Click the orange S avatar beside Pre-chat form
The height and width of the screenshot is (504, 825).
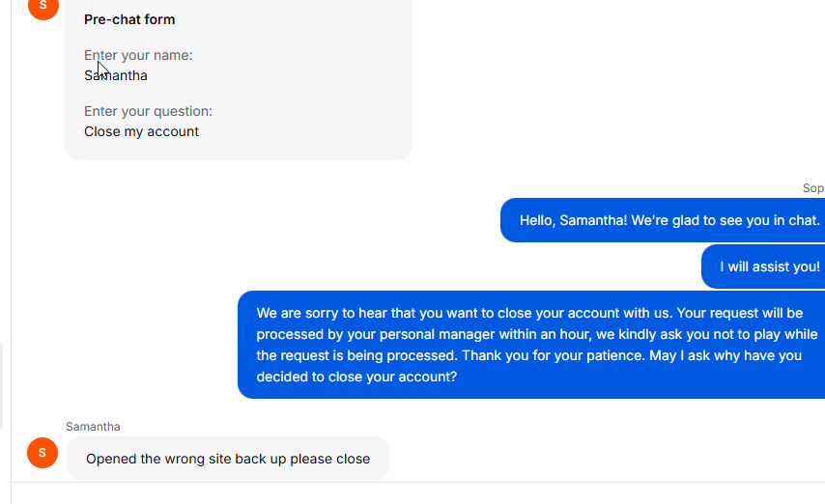click(x=43, y=7)
